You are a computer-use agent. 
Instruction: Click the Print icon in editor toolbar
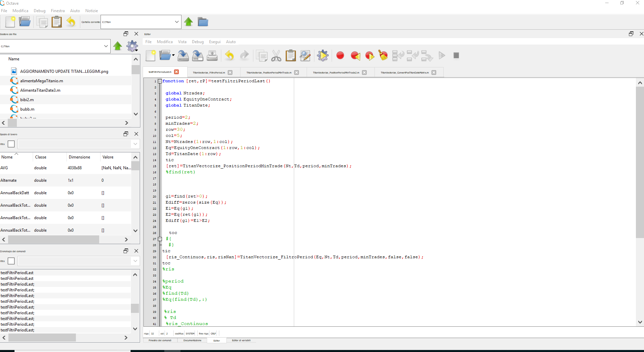click(x=212, y=56)
